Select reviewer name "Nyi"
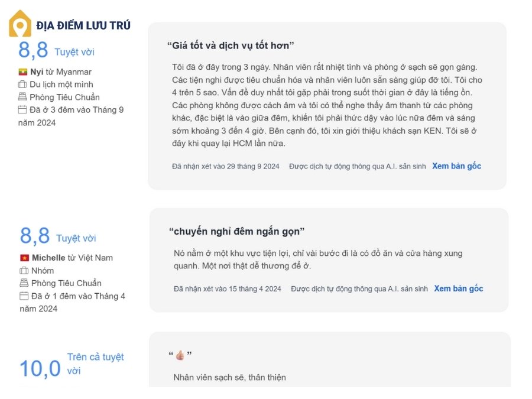Viewport: 532px width, 399px height. click(x=37, y=72)
